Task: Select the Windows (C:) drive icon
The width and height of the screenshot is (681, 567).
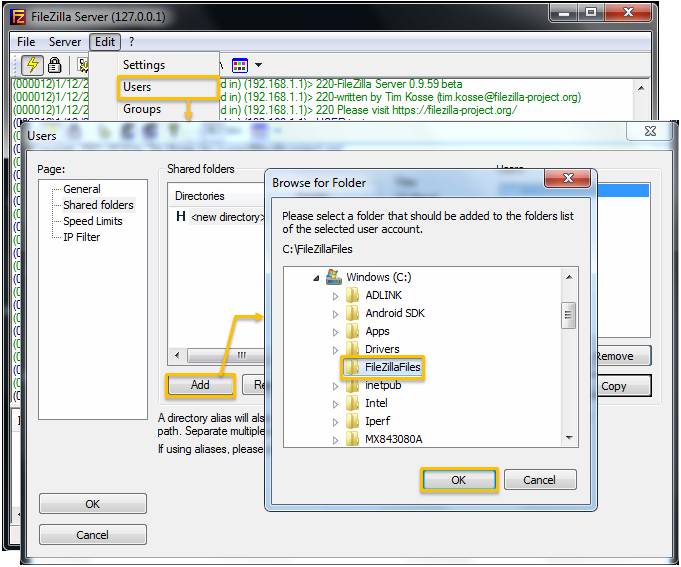Action: pos(334,277)
